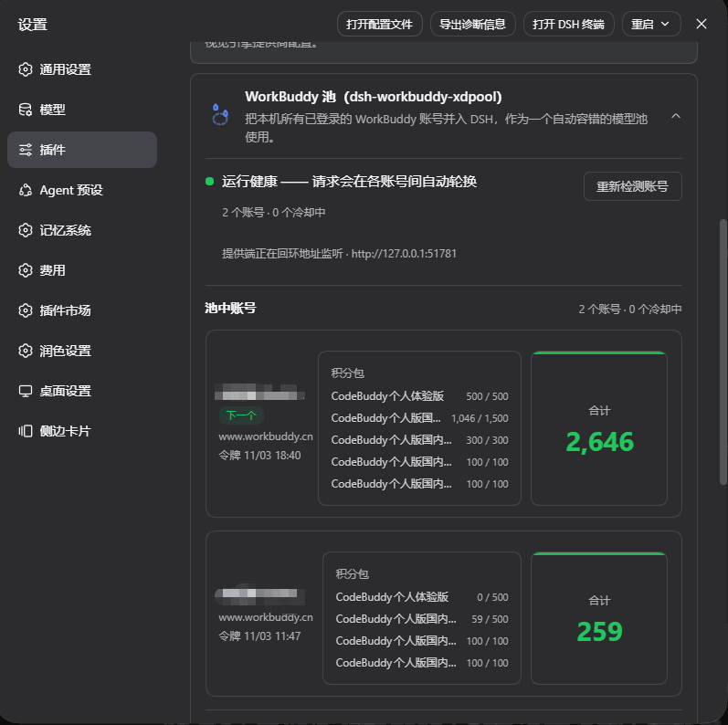
Task: Click the 300 / 300 credit value
Action: [487, 440]
